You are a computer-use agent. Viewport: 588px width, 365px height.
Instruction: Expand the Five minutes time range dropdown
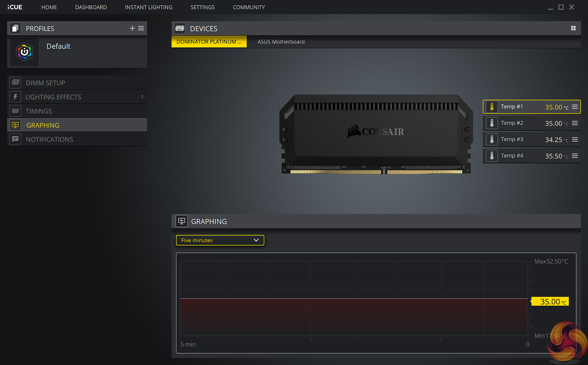click(220, 240)
